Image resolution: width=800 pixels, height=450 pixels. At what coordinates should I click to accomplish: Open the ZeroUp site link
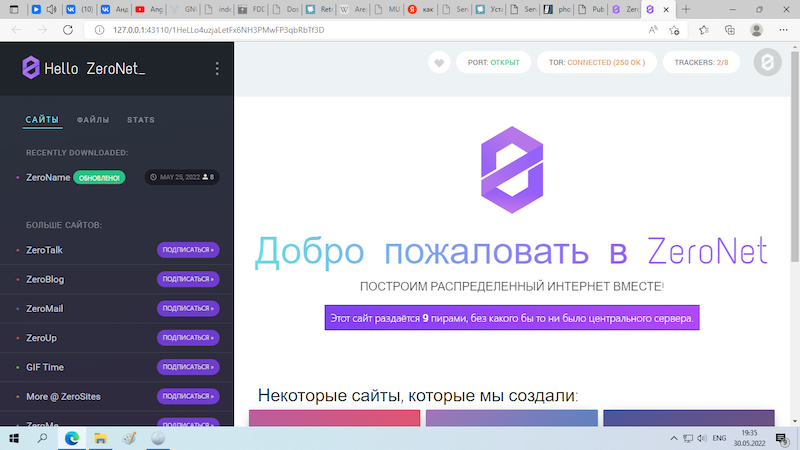(x=43, y=338)
